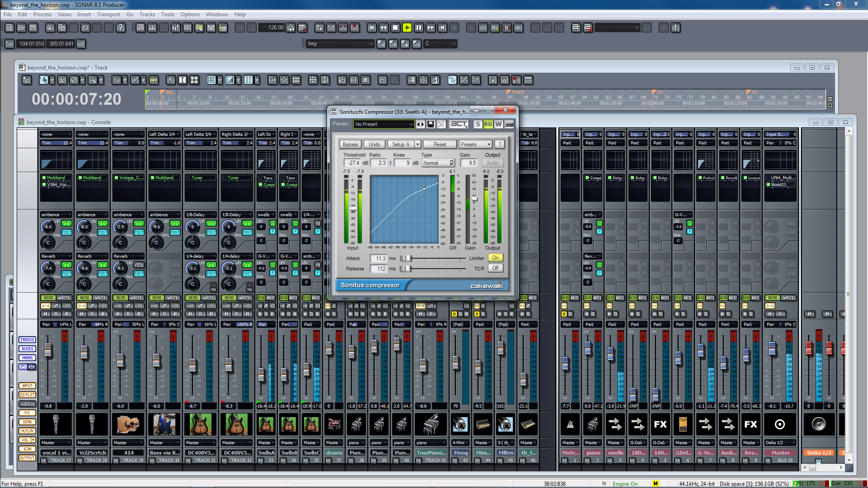
Task: Open ACT learn in compressor window
Action: 459,124
